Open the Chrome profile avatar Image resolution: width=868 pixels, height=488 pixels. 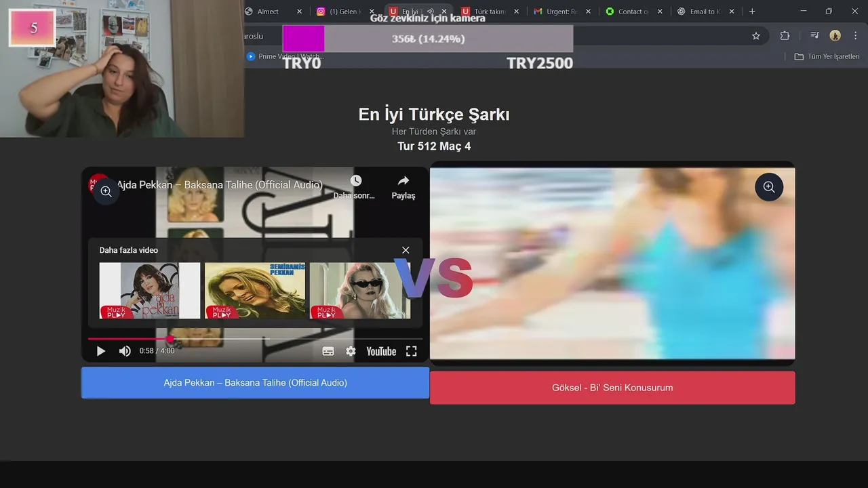[x=835, y=36]
